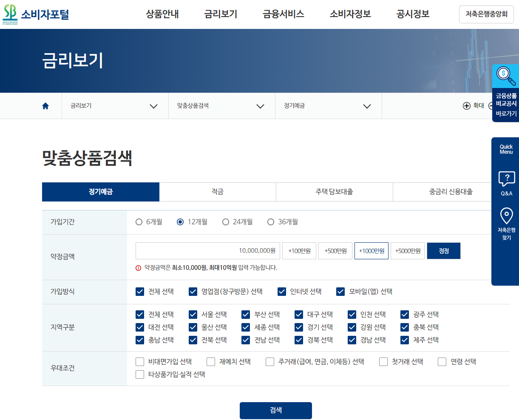Open 공시정보 top menu
The width and height of the screenshot is (519, 420).
pos(413,14)
